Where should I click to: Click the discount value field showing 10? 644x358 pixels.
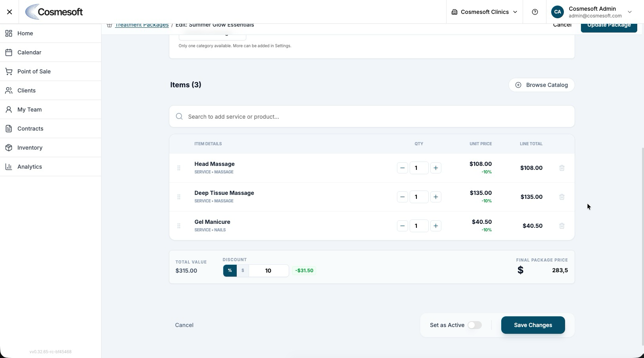pyautogui.click(x=268, y=271)
